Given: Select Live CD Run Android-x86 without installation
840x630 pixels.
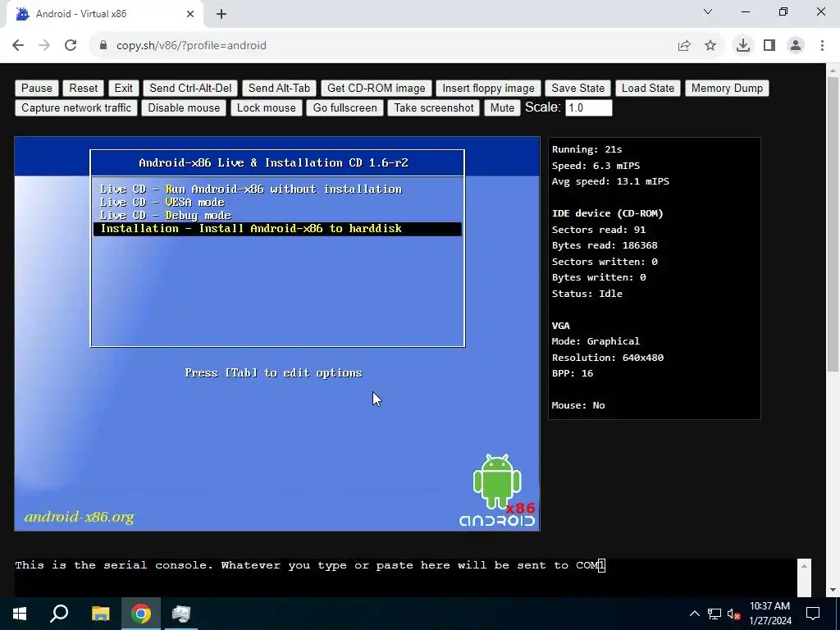Looking at the screenshot, I should pyautogui.click(x=251, y=189).
